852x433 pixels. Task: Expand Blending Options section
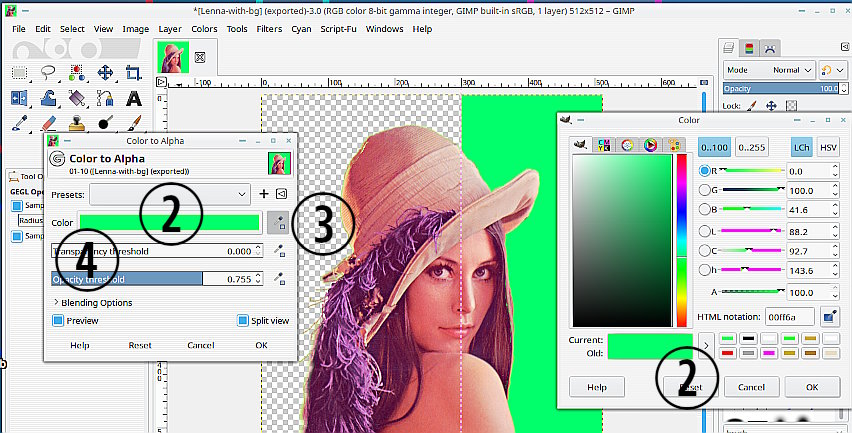92,303
